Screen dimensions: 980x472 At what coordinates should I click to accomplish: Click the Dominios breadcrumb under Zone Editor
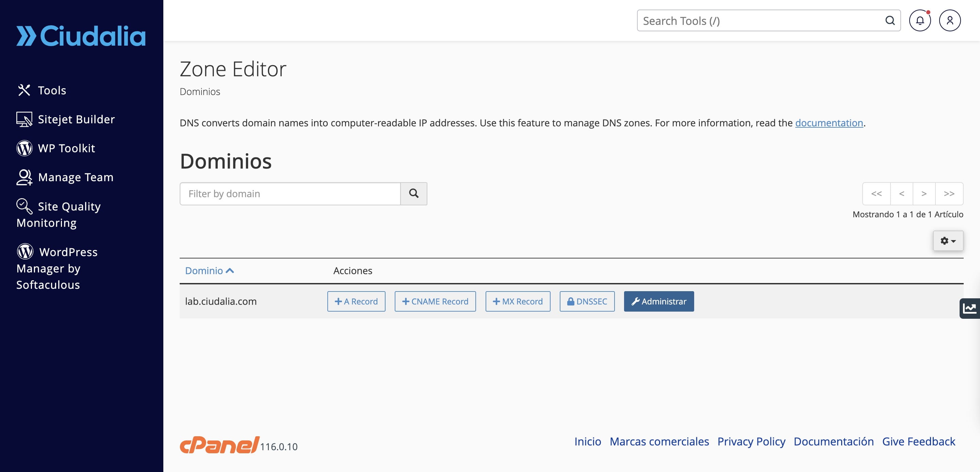[200, 91]
